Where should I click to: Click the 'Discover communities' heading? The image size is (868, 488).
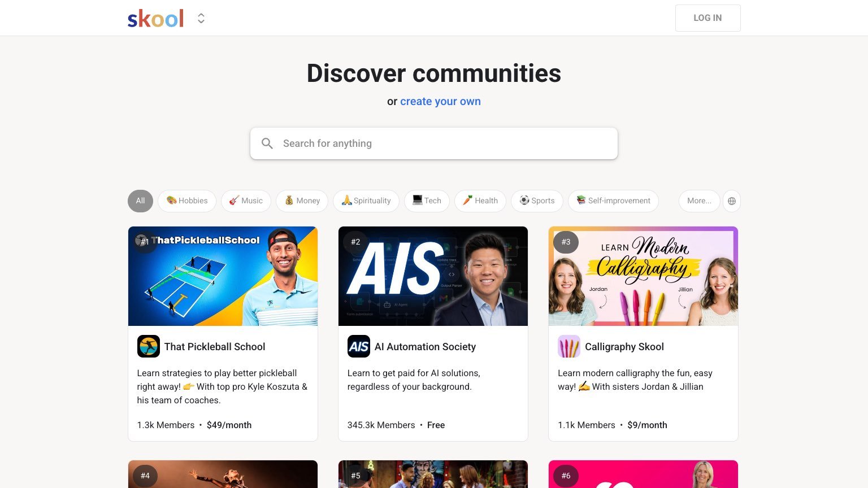click(434, 73)
